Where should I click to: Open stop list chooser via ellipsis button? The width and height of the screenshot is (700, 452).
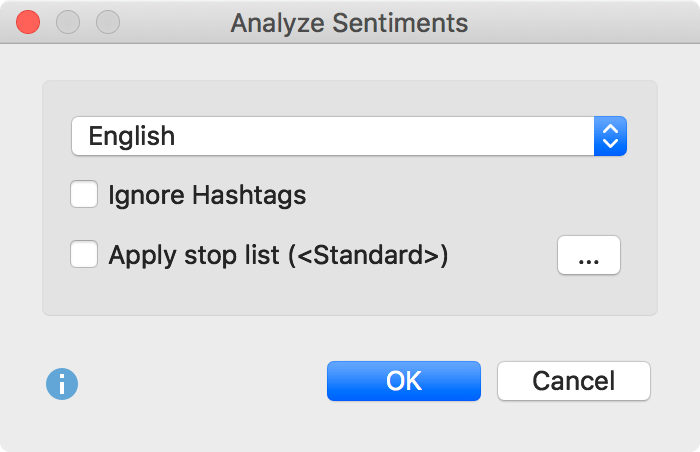(589, 255)
